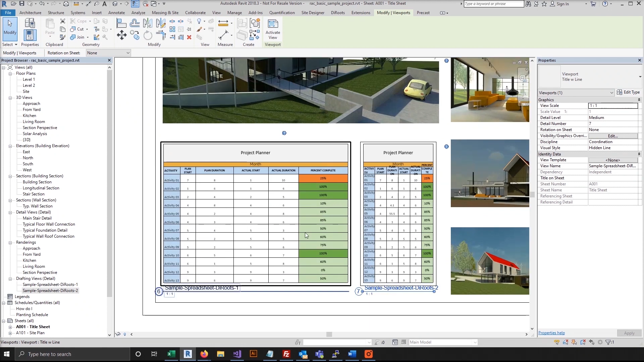
Task: Toggle Select Links in the status bar
Action: [x=557, y=342]
